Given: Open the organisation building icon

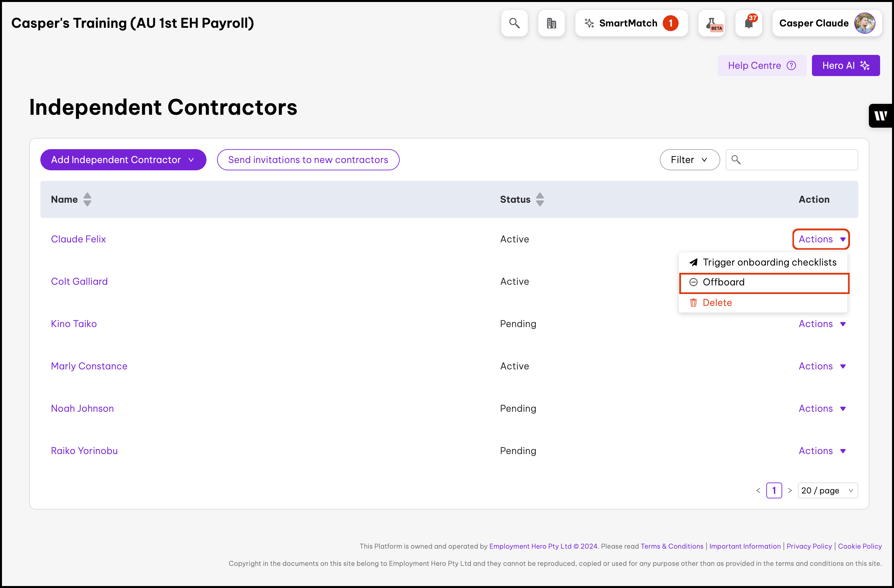Looking at the screenshot, I should [551, 23].
